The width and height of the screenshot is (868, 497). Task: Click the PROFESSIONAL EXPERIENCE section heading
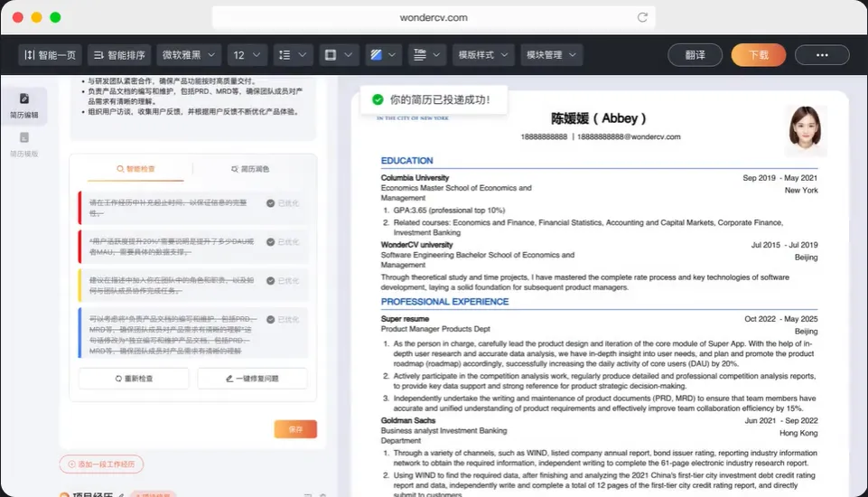click(x=444, y=302)
